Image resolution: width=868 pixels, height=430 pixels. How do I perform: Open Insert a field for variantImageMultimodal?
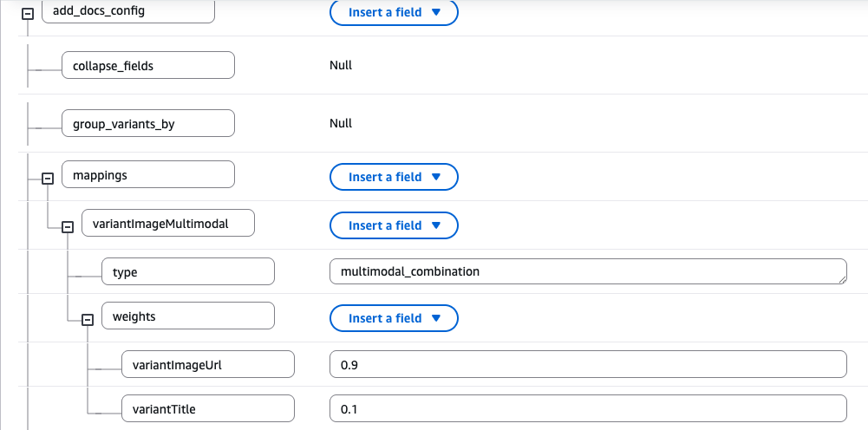pyautogui.click(x=394, y=225)
